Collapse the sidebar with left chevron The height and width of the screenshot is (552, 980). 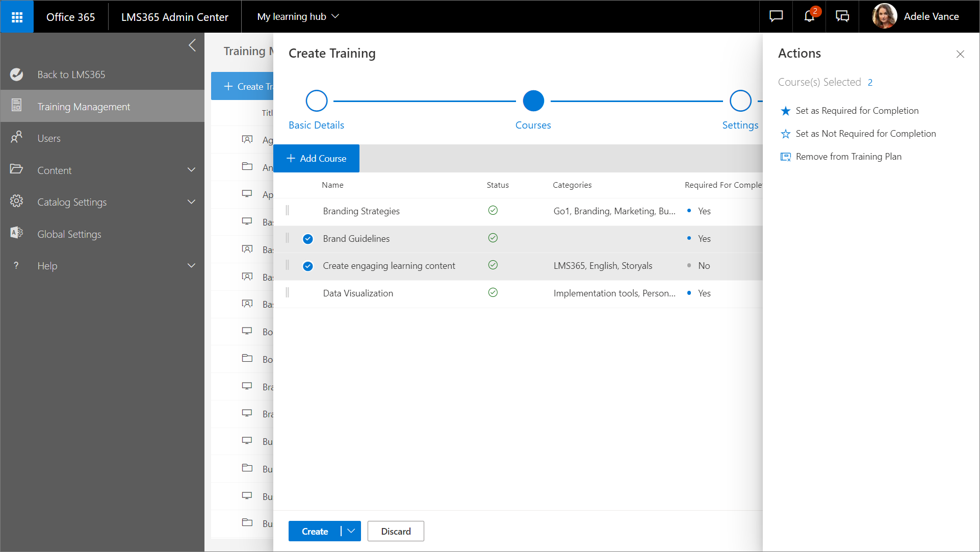pos(192,45)
